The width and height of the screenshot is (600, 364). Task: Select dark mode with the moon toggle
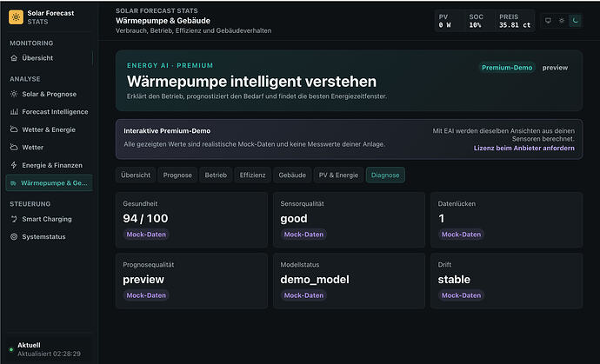click(575, 21)
